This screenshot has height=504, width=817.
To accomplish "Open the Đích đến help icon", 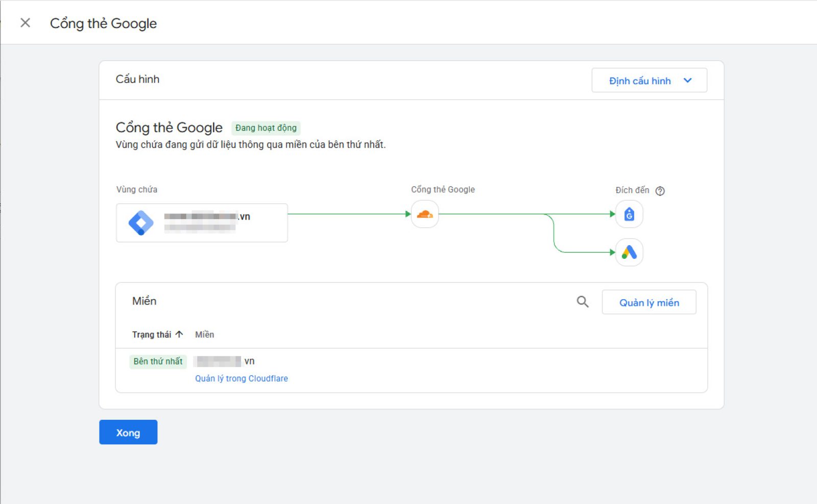I will click(x=660, y=190).
